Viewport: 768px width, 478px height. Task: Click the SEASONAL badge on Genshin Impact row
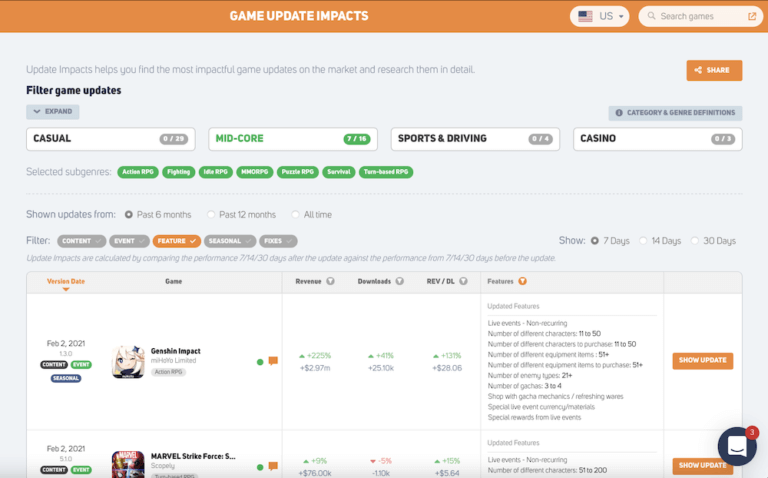click(x=66, y=378)
